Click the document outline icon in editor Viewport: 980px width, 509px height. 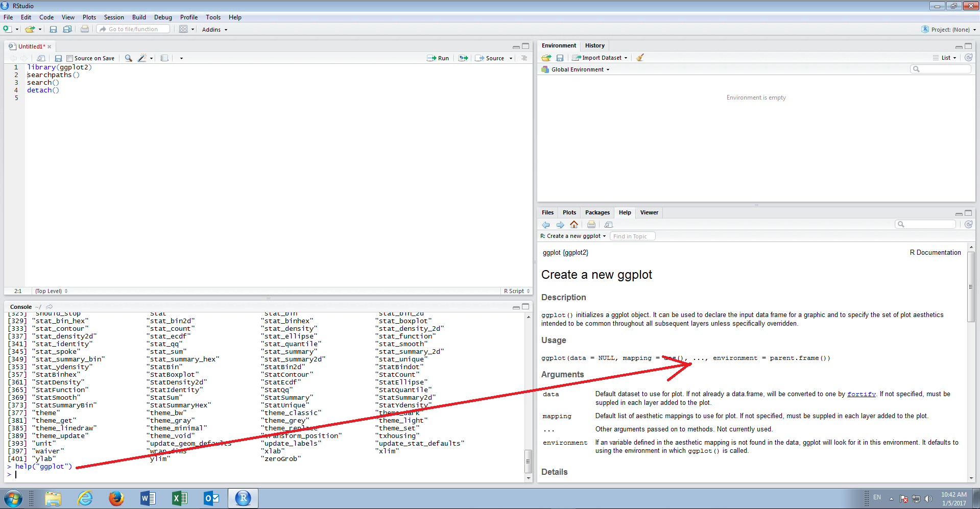pyautogui.click(x=524, y=58)
